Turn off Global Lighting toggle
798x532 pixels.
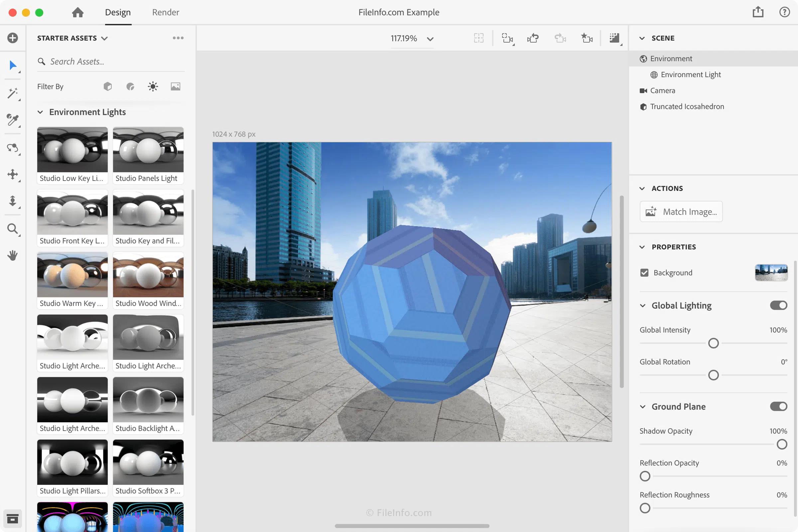(x=778, y=305)
